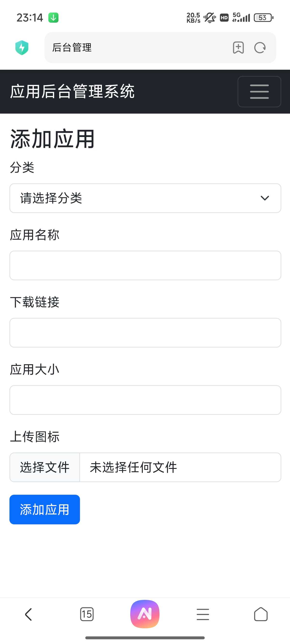Viewport: 290px width, 644px height.
Task: Click the 应用后台管理系统 brand title
Action: pos(72,91)
